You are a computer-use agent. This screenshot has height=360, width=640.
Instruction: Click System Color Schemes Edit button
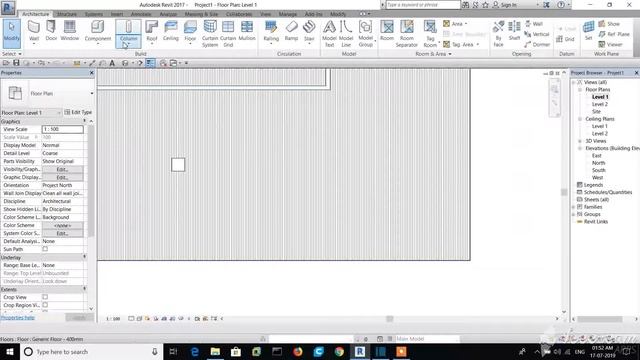click(62, 233)
